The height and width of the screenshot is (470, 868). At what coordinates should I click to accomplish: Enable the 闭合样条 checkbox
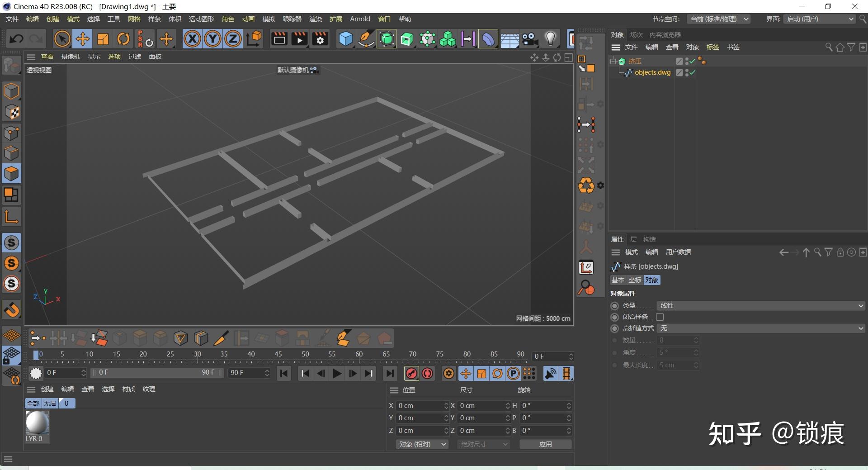click(660, 317)
